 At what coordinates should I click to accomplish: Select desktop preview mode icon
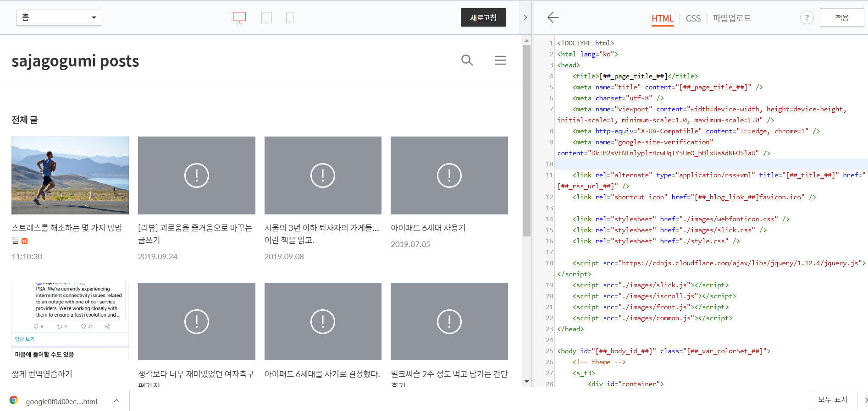pyautogui.click(x=239, y=17)
